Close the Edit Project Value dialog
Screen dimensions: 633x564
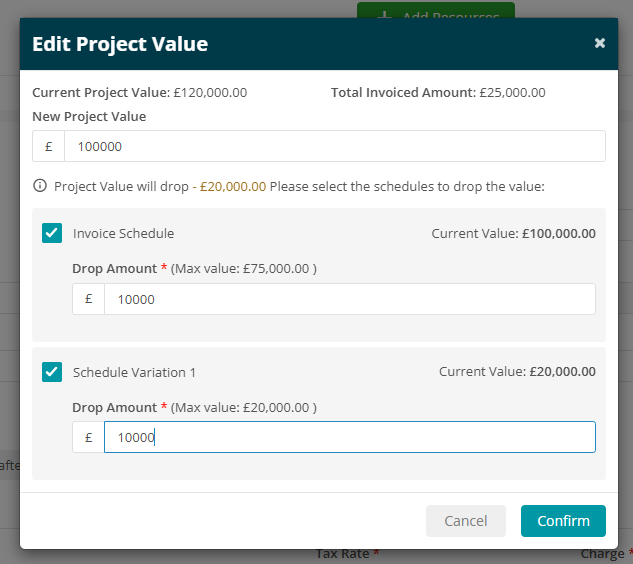point(599,43)
